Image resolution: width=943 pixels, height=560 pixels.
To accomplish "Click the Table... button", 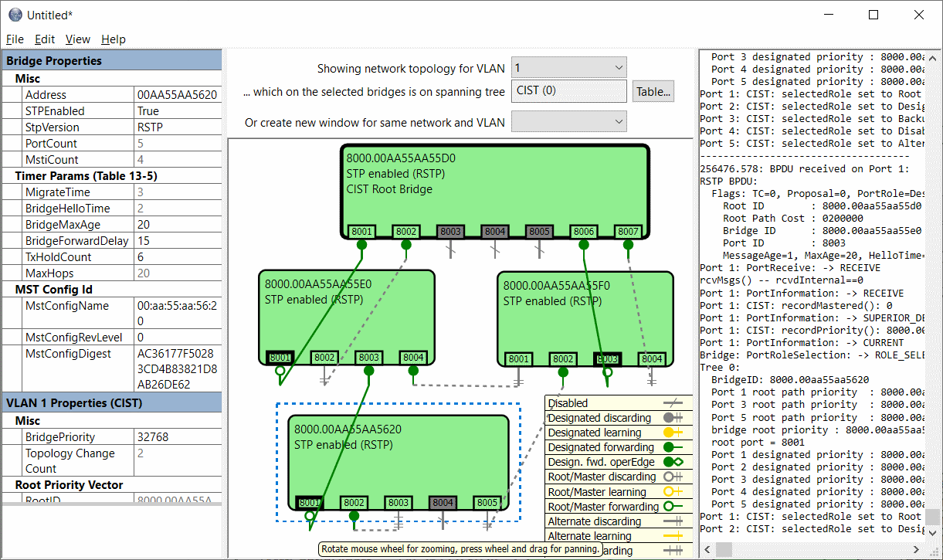I will click(x=653, y=91).
